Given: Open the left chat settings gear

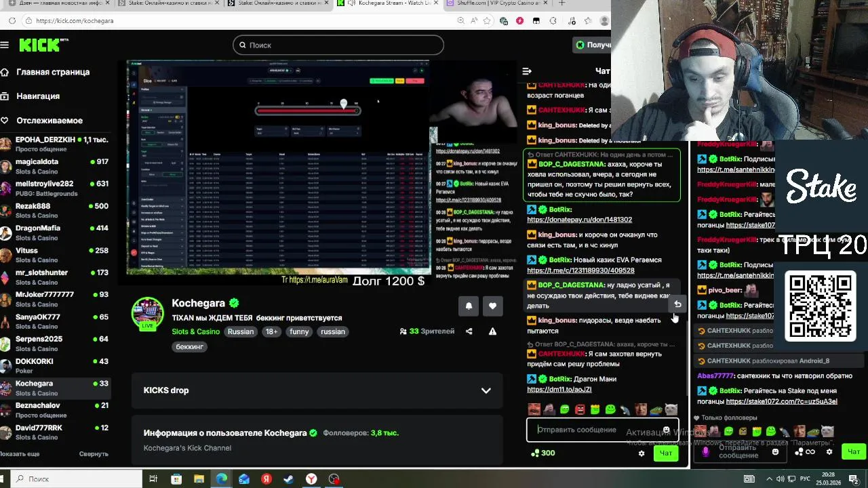Looking at the screenshot, I should click(642, 453).
